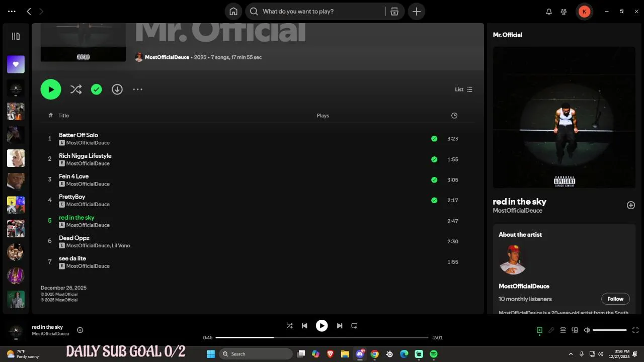Open more options for the album

pos(138,89)
